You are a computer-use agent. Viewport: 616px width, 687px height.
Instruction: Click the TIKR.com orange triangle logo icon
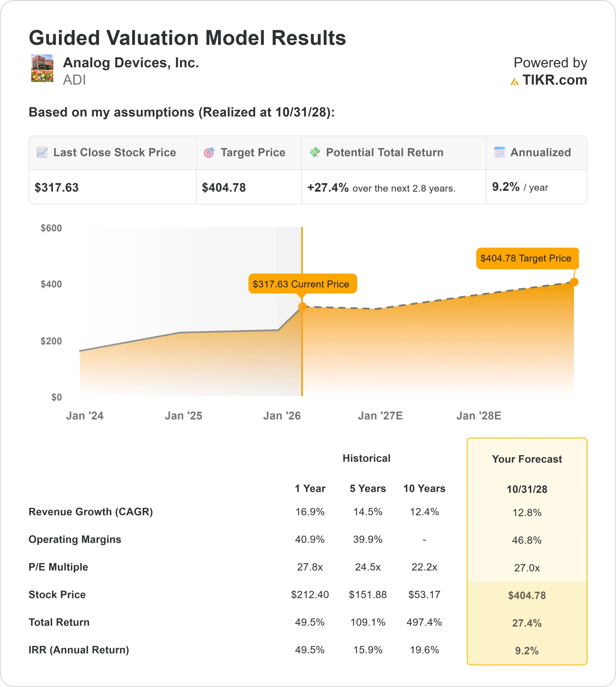tap(515, 82)
